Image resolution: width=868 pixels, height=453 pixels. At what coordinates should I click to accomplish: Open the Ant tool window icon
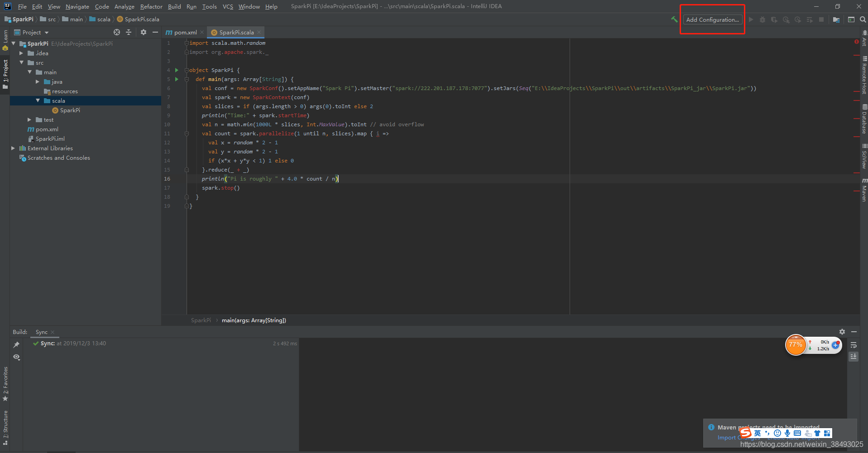pyautogui.click(x=864, y=38)
